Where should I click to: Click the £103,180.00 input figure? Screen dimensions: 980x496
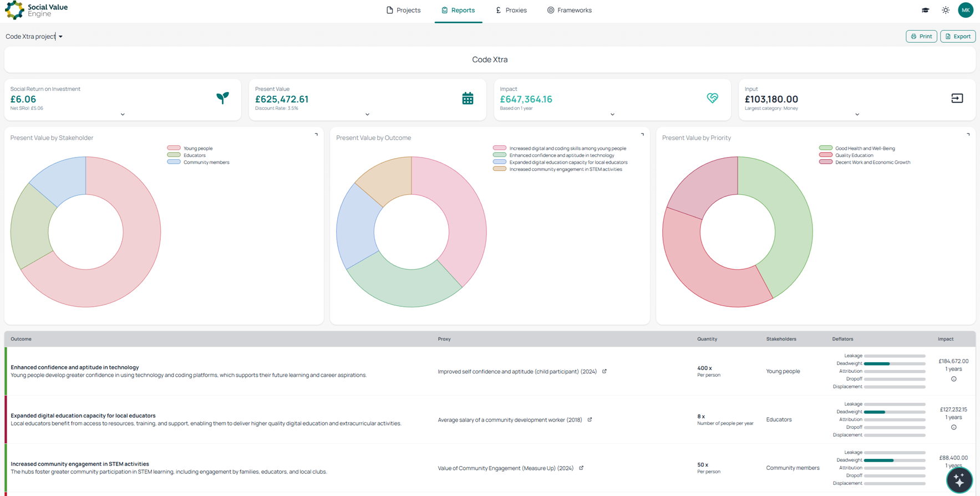click(771, 99)
